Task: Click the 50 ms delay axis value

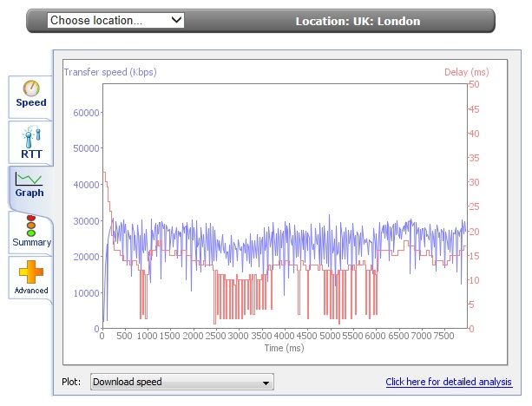Action: pyautogui.click(x=474, y=84)
